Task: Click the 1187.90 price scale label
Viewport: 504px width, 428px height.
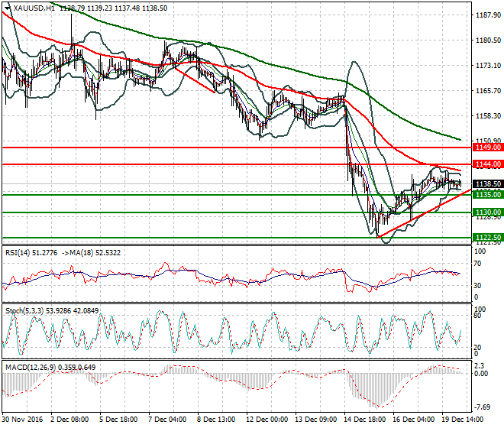Action: coord(488,15)
